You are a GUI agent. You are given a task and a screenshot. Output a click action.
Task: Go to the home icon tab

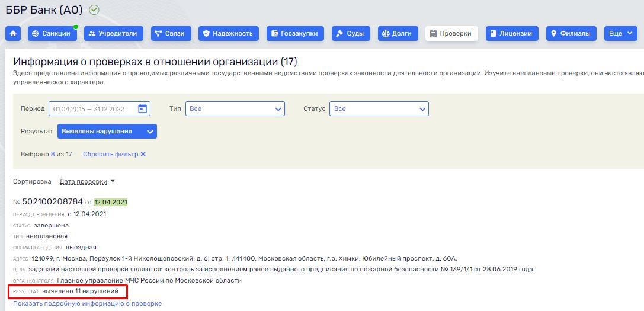pos(12,34)
